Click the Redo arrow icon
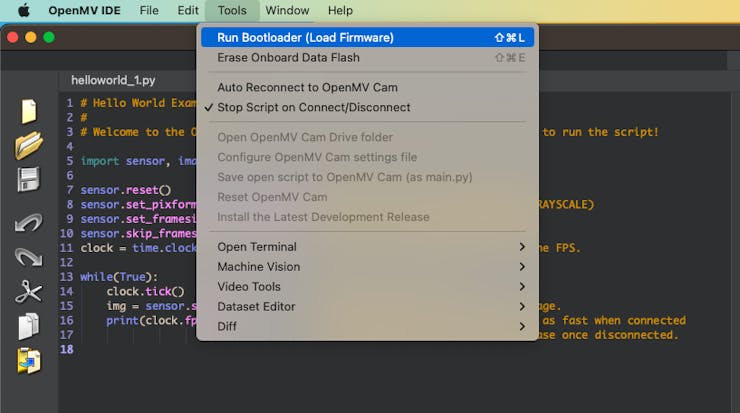 28,257
